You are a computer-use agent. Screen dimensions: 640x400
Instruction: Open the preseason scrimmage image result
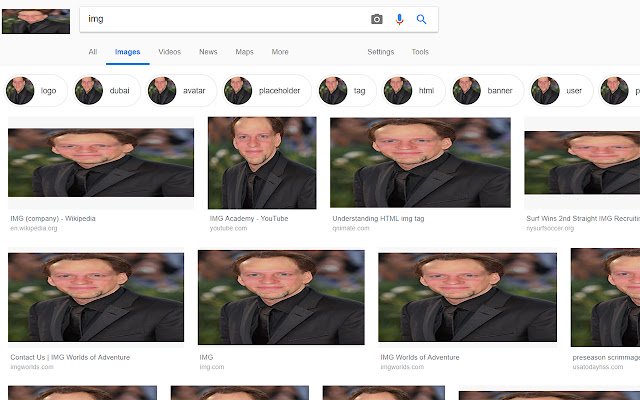605,297
